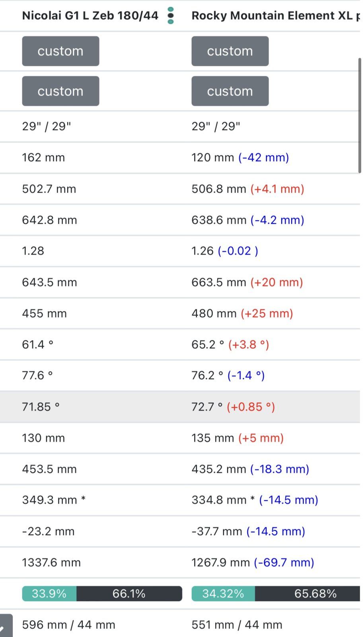Open the three-dot menu beside Nicolai G1
The width and height of the screenshot is (364, 637).
pyautogui.click(x=171, y=16)
